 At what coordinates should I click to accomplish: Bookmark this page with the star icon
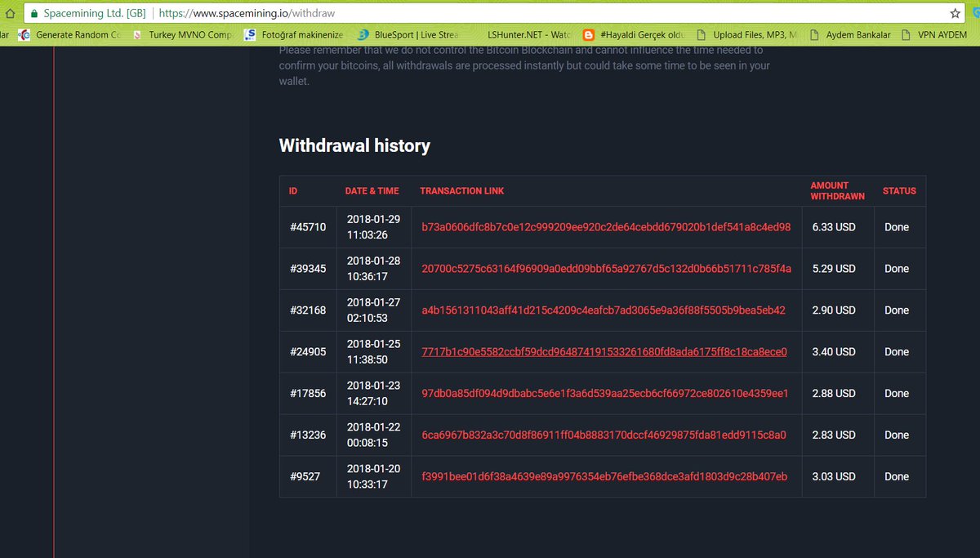coord(955,14)
